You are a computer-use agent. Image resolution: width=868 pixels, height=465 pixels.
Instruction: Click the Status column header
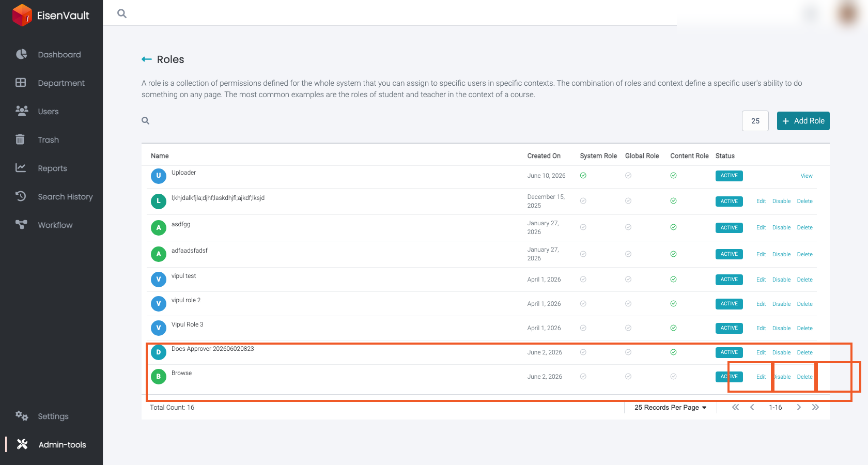click(x=725, y=156)
